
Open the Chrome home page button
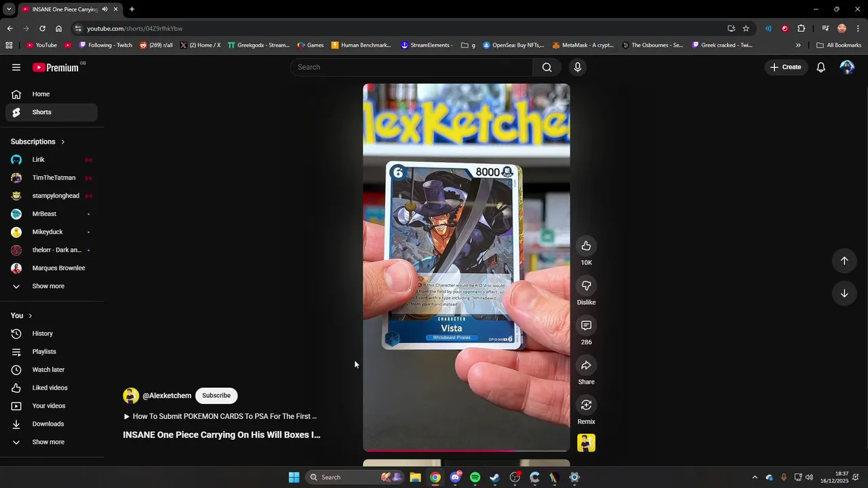pos(58,28)
